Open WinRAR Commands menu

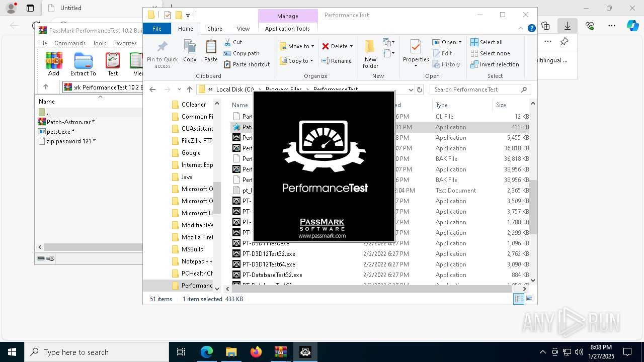(70, 43)
